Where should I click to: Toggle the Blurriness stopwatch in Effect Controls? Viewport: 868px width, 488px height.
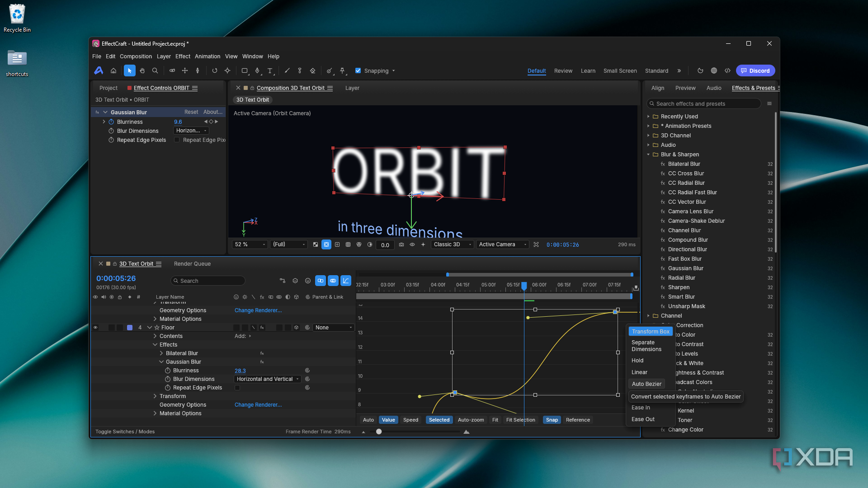111,122
